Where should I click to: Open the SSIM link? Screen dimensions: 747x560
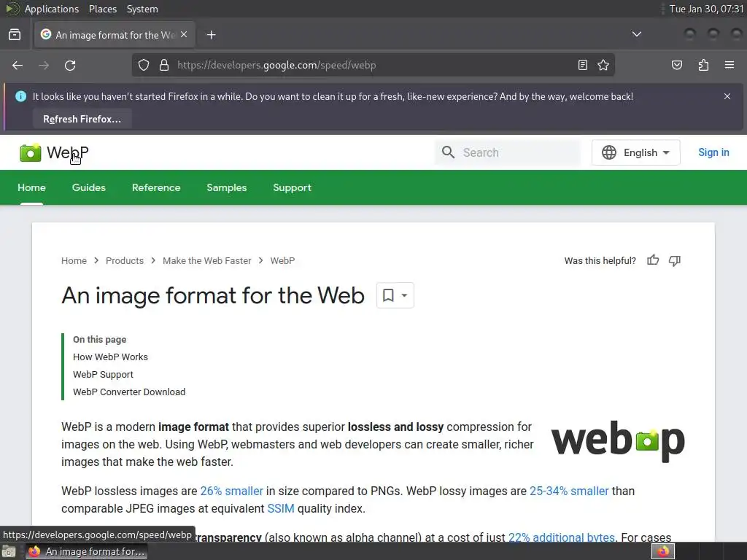281,508
